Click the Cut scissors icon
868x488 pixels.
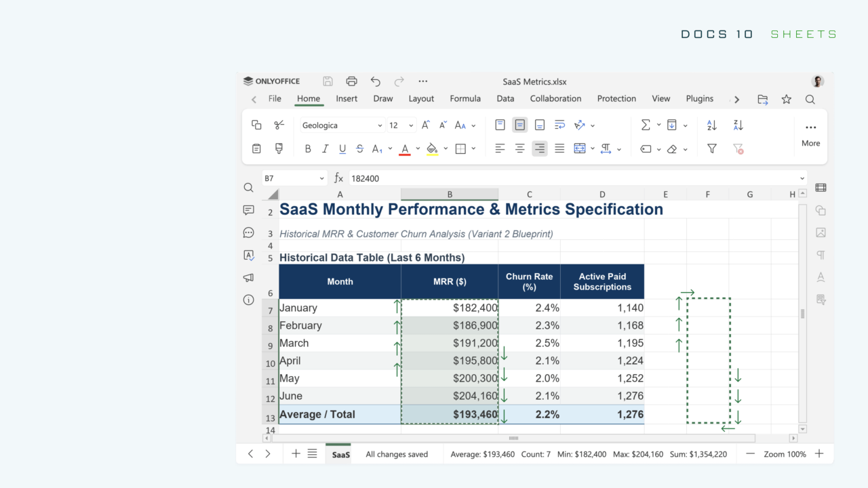coord(279,125)
